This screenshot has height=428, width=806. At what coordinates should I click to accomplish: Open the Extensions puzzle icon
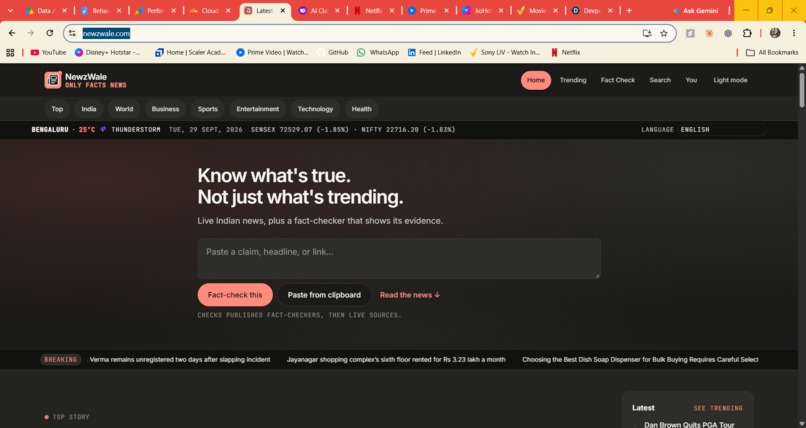(747, 33)
